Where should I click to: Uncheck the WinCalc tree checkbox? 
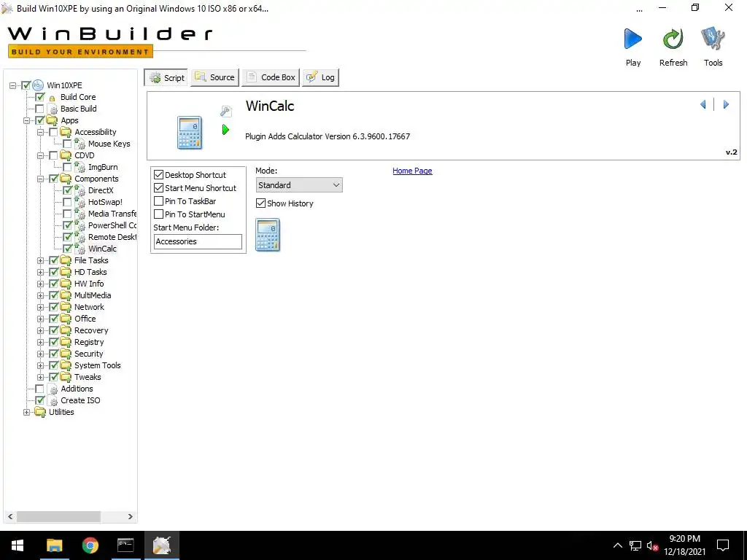pos(67,249)
